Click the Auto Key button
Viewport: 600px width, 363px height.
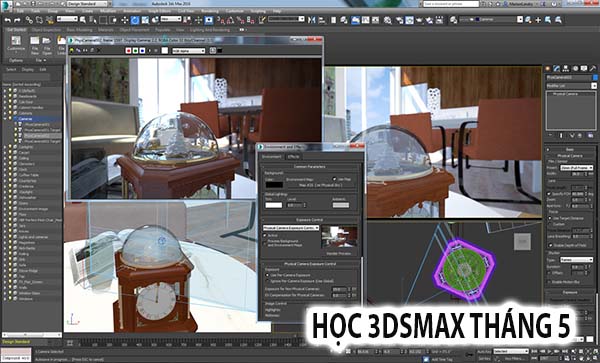coord(483,351)
